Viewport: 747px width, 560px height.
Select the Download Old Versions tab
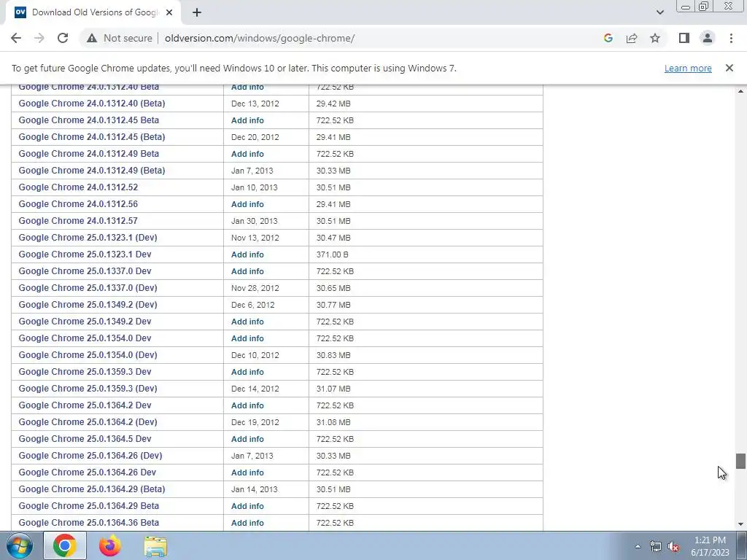coord(93,12)
